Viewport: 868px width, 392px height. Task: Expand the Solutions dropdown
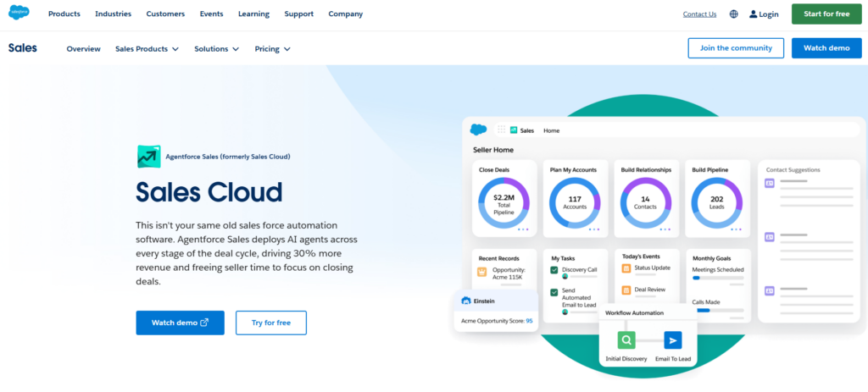click(x=216, y=48)
